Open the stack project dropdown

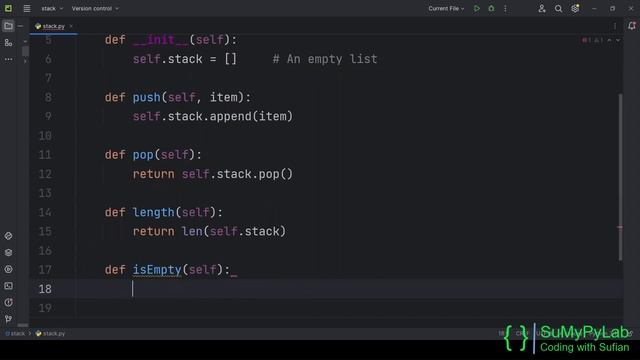(52, 9)
